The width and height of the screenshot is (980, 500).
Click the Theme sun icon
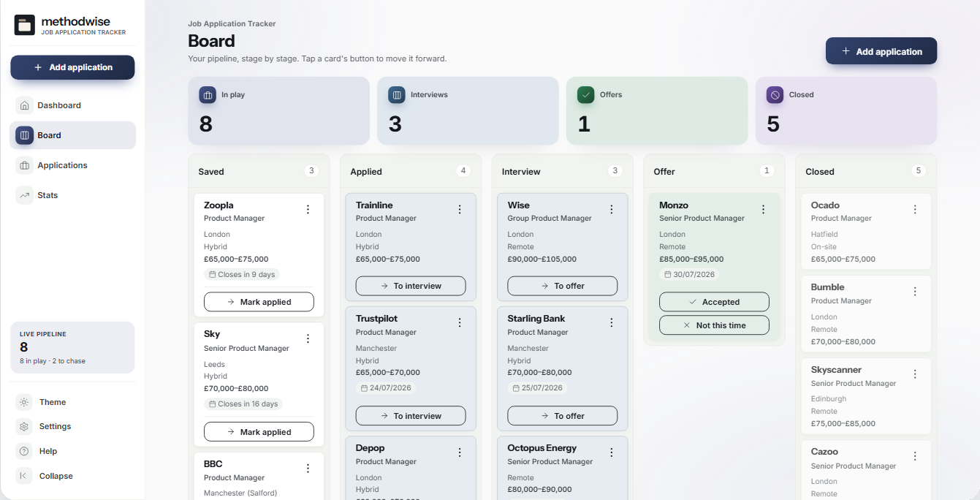(24, 402)
